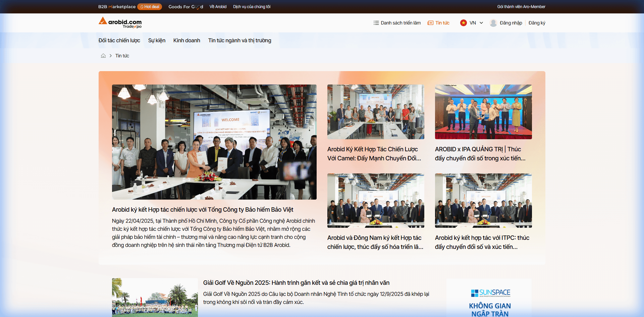Click the Tin tức news icon

tap(430, 23)
